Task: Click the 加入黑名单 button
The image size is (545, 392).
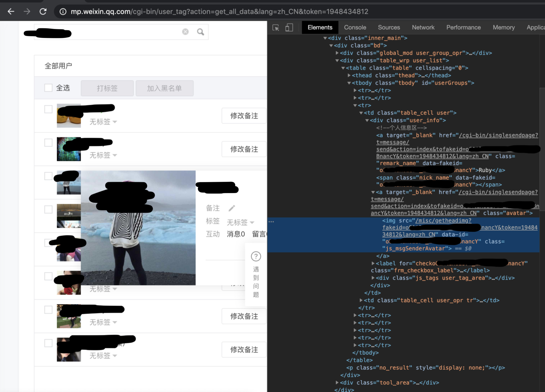Action: pyautogui.click(x=164, y=88)
